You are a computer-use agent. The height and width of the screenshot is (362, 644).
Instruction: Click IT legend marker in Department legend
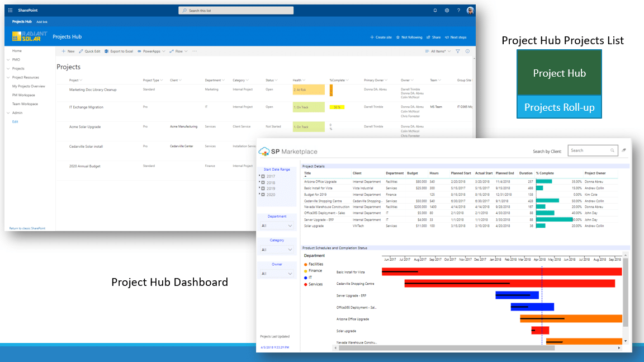pos(306,278)
